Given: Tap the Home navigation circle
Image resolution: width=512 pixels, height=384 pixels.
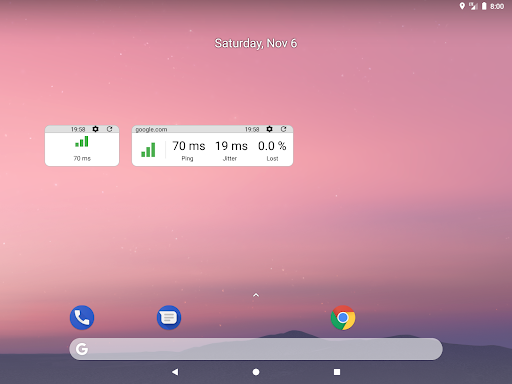Looking at the screenshot, I should click(x=256, y=372).
